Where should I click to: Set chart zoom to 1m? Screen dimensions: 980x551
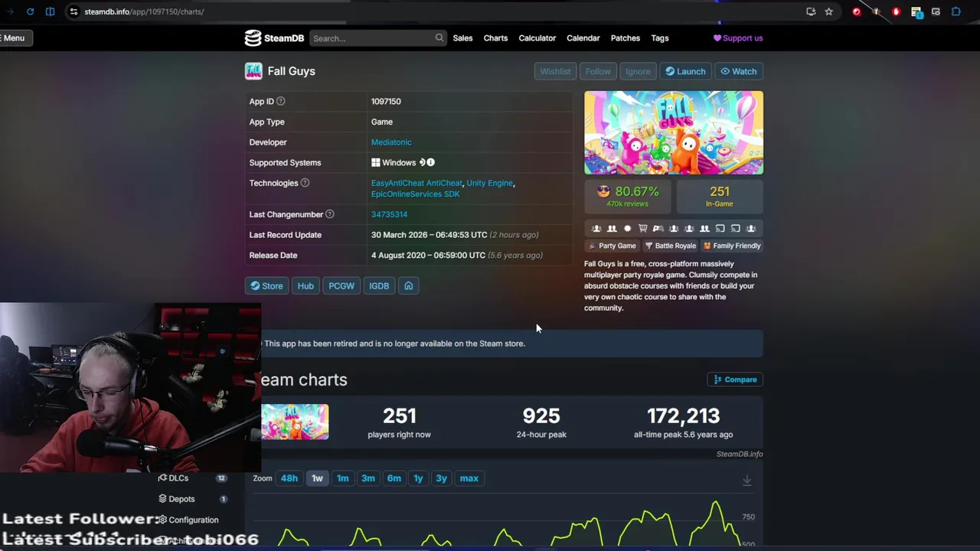342,478
